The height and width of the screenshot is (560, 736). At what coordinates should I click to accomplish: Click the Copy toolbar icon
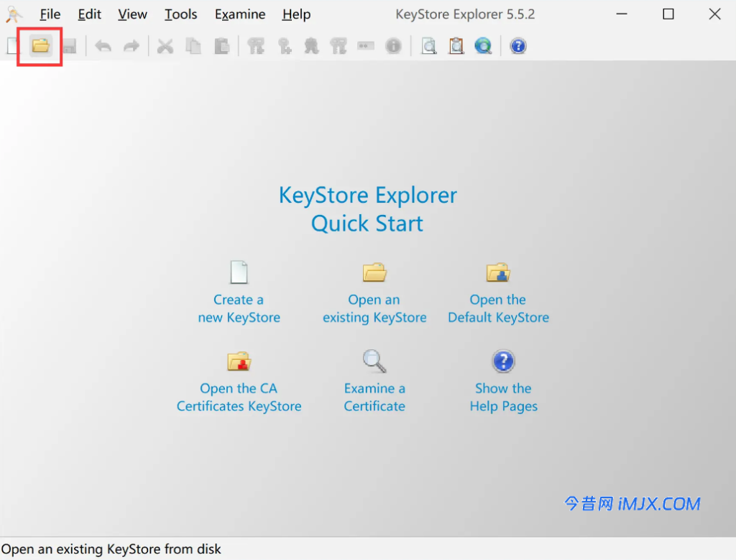coord(193,46)
